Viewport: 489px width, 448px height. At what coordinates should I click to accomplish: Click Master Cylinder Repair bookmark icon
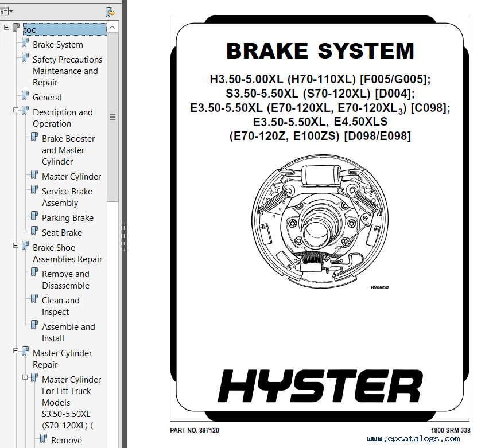25,352
